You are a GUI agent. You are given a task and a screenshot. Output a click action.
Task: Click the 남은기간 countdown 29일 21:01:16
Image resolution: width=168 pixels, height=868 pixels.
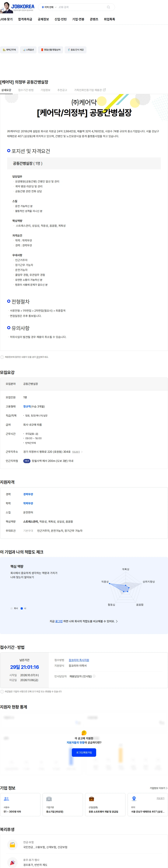point(24,667)
